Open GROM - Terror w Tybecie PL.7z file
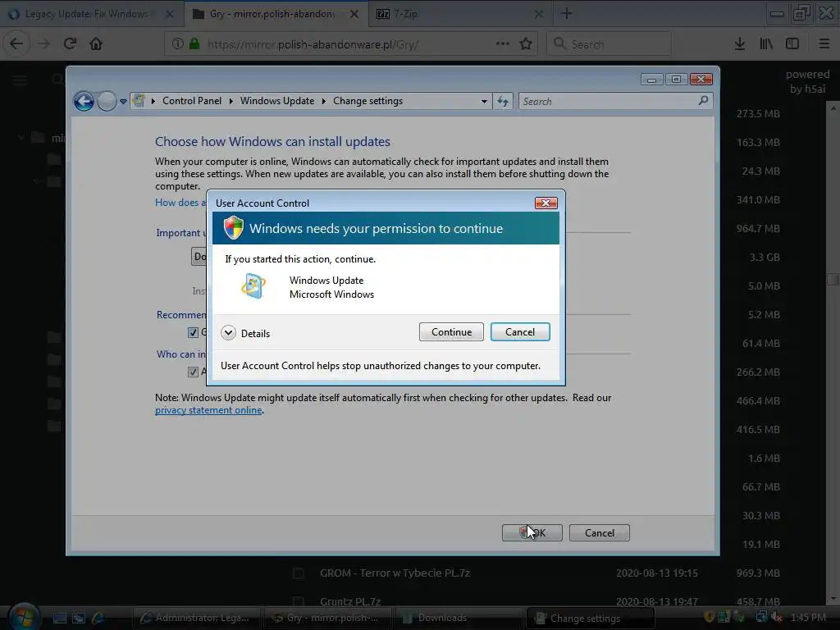Screen dimensions: 840x630 (395, 573)
